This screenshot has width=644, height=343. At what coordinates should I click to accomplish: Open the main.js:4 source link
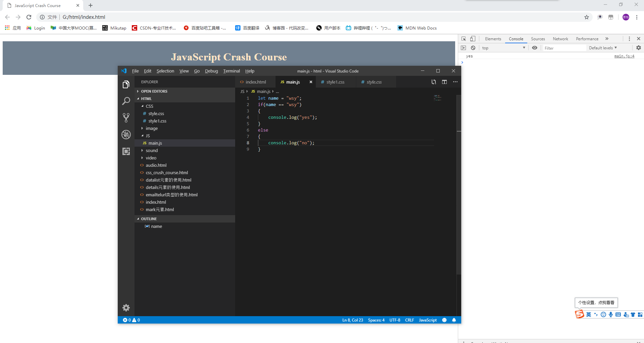click(x=624, y=56)
